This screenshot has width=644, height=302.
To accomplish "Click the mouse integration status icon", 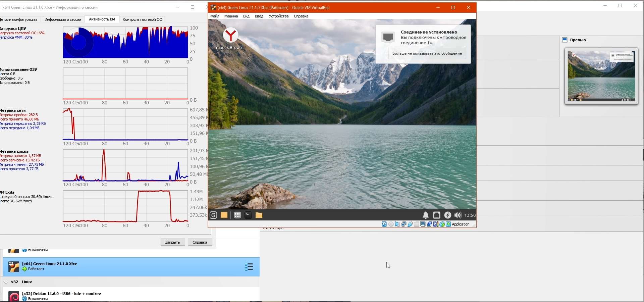I will point(442,224).
